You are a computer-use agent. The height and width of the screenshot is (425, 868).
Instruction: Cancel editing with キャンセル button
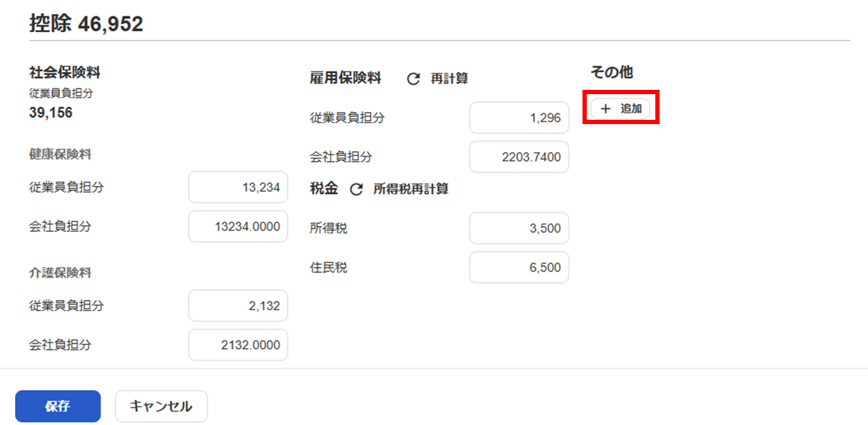click(161, 406)
